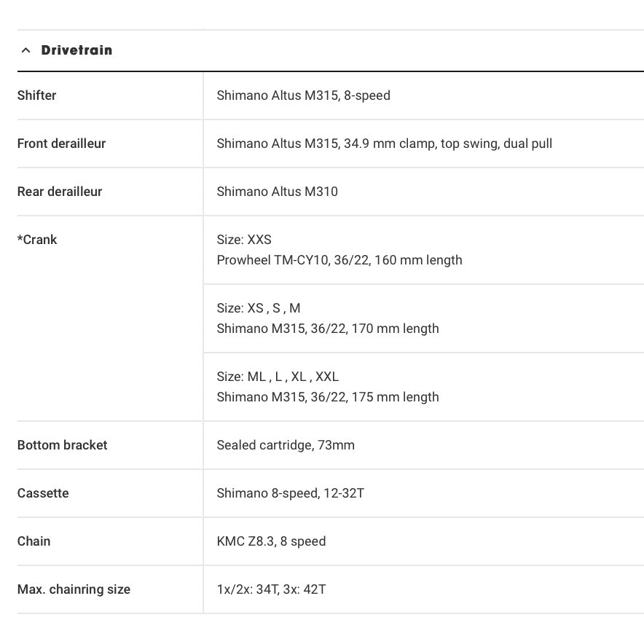Click the Rear derailleur label
The height and width of the screenshot is (644, 644).
60,192
